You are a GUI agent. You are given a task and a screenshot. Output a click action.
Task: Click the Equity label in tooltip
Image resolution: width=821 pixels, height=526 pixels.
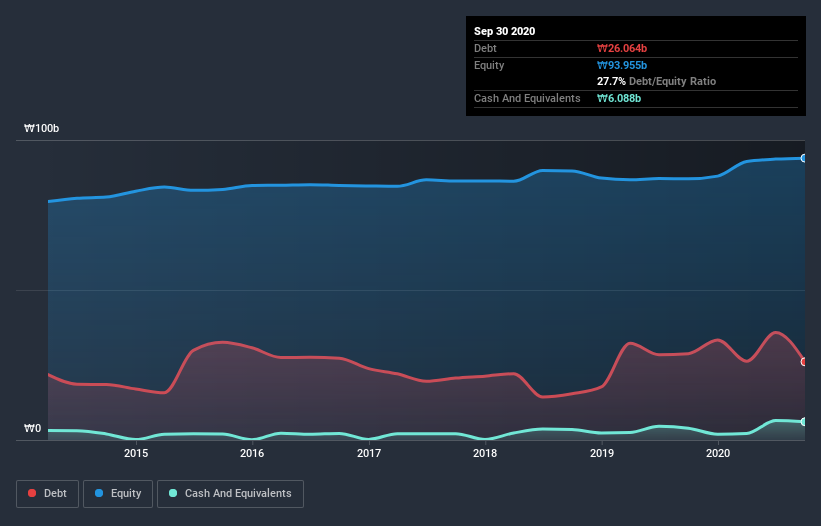click(489, 65)
